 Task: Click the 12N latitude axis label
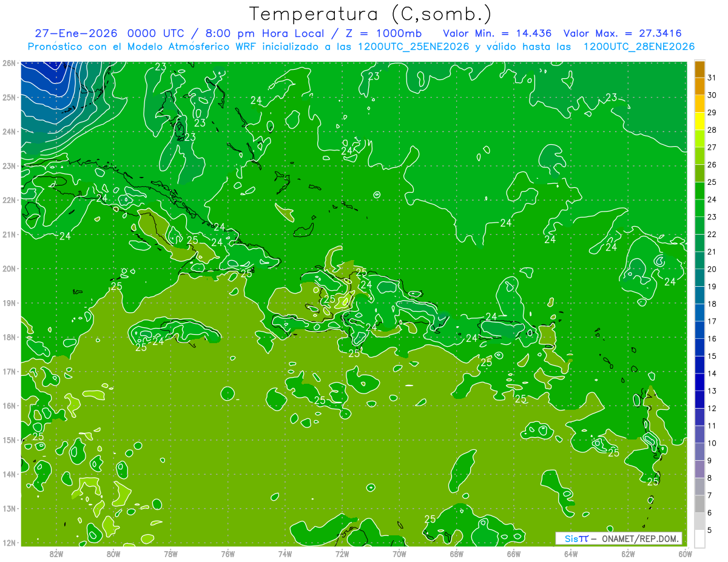8,543
